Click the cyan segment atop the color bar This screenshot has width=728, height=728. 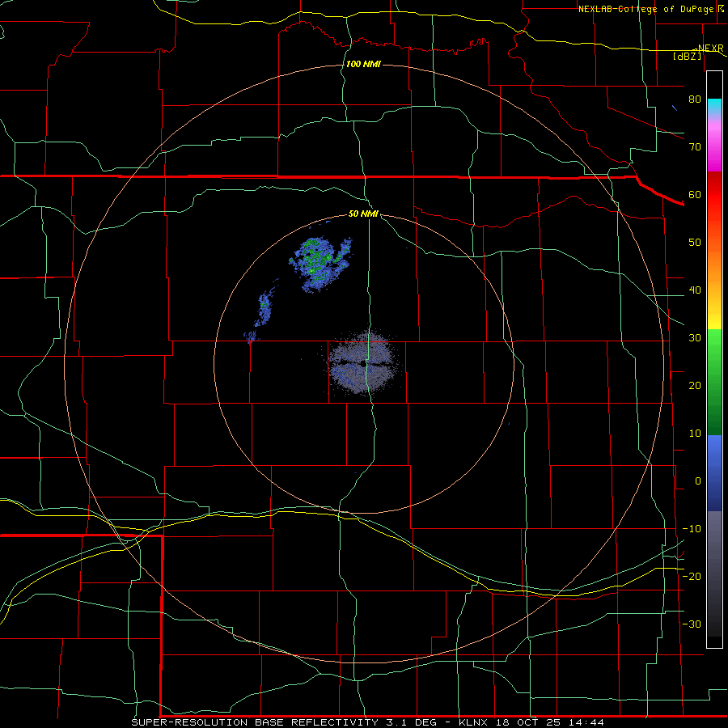pyautogui.click(x=714, y=108)
